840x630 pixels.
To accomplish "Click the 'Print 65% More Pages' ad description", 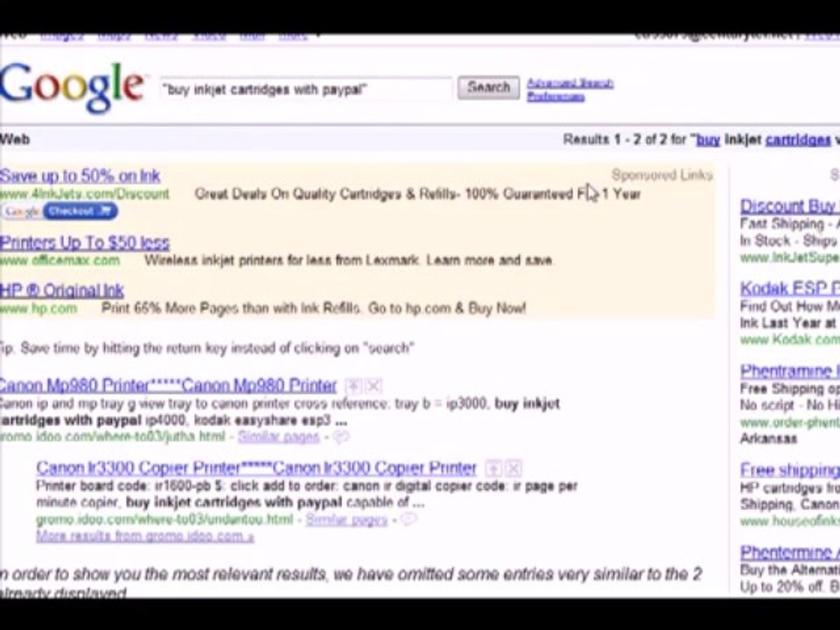I will tap(313, 309).
